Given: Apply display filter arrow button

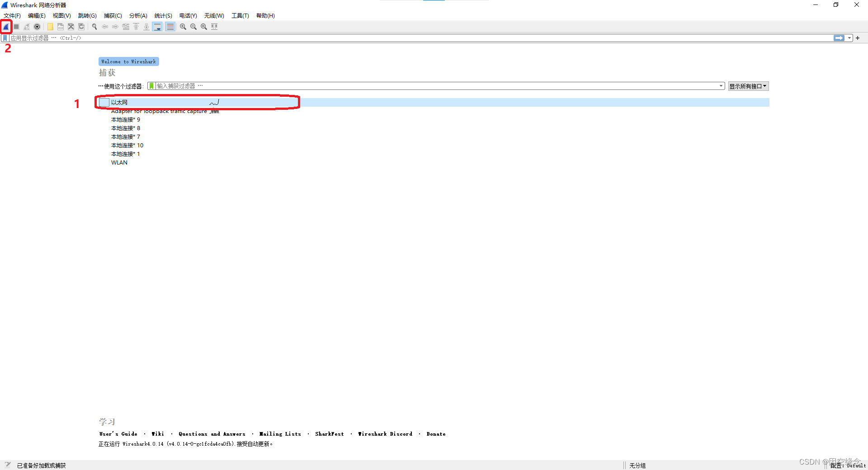Looking at the screenshot, I should (x=839, y=38).
